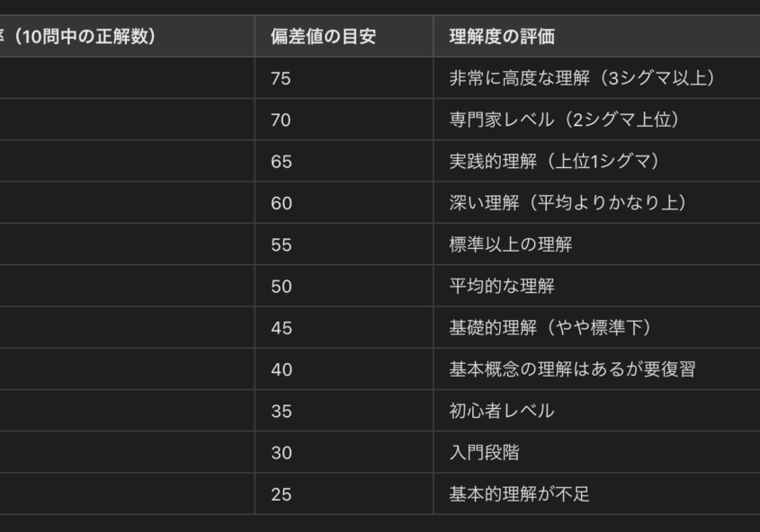The width and height of the screenshot is (760, 532).
Task: Click the 偏差値の目安 column header
Action: [323, 37]
